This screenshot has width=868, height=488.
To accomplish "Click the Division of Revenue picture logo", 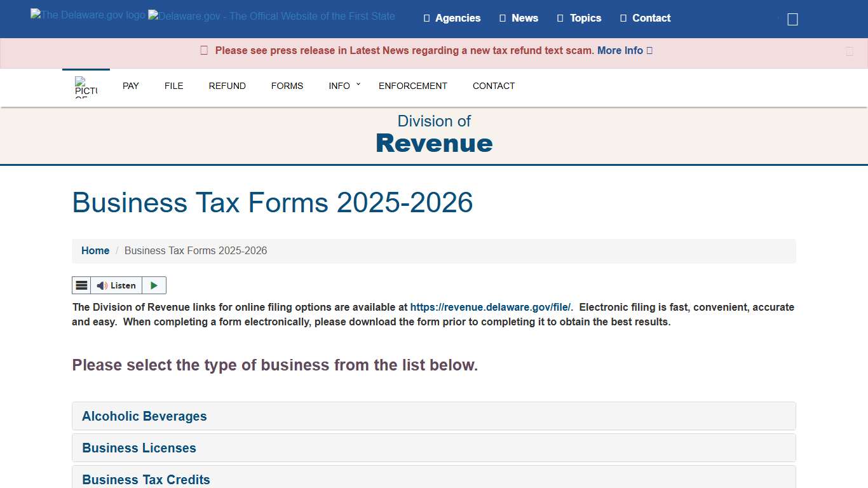I will coord(86,87).
